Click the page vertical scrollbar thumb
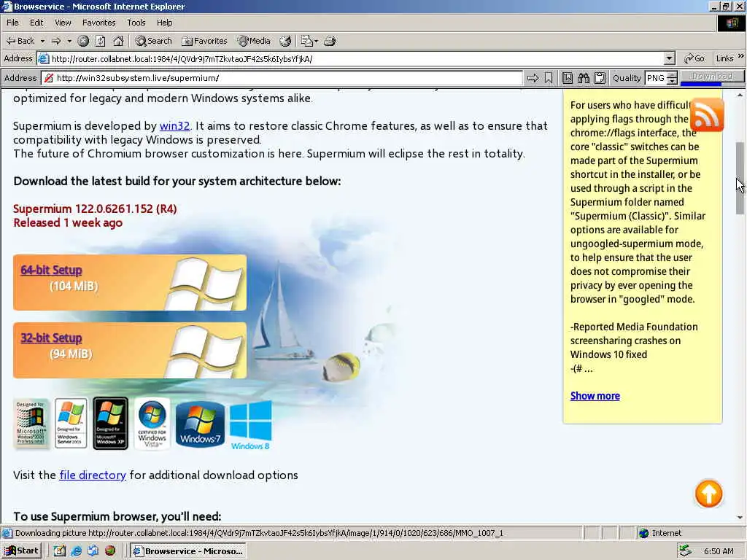 [x=740, y=178]
